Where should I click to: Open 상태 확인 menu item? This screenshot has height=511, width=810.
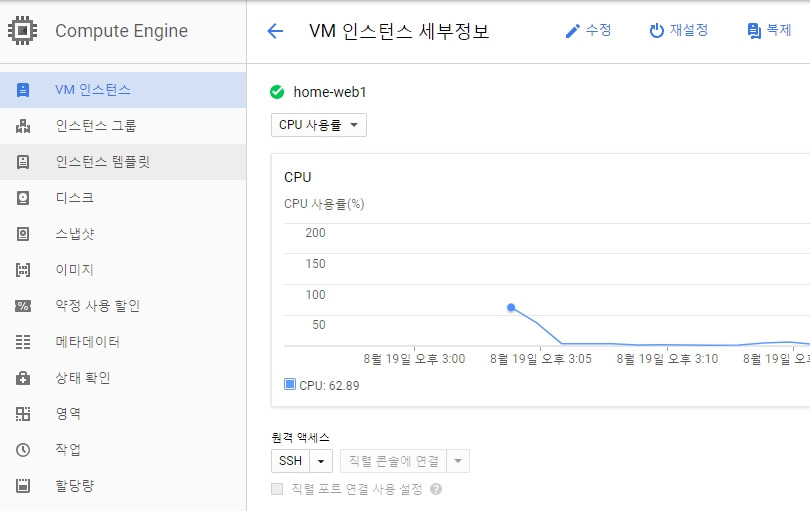coord(123,378)
